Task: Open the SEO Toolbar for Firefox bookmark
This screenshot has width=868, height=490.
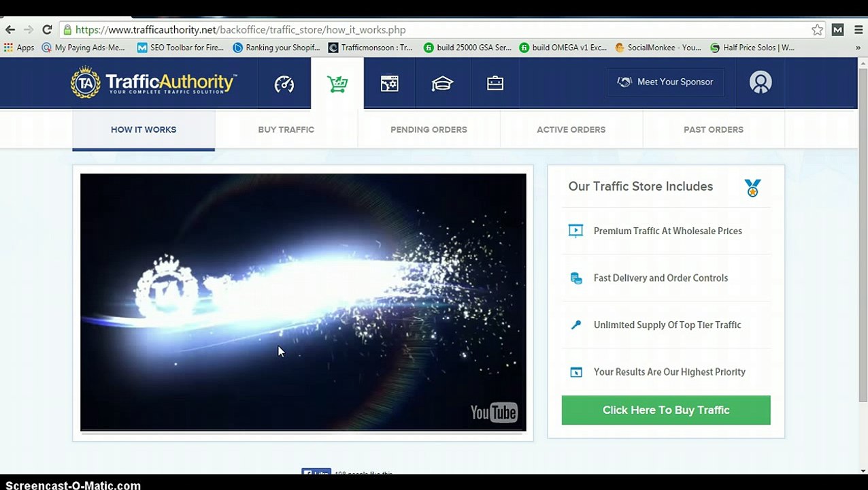Action: point(180,48)
